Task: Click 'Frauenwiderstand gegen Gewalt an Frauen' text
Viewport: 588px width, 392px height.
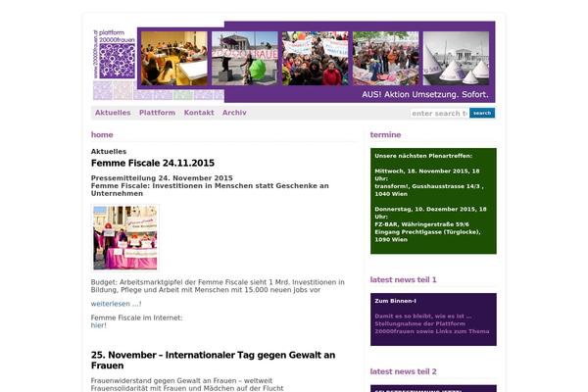Action: 181,381
